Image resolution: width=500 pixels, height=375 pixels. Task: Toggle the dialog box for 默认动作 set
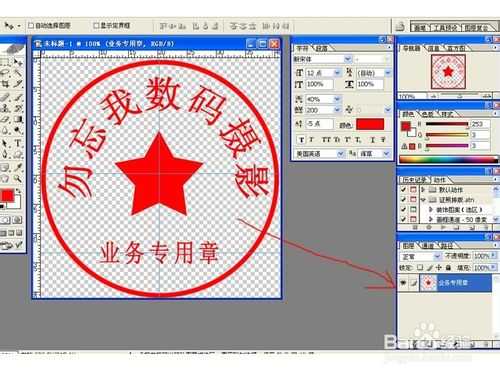point(413,189)
